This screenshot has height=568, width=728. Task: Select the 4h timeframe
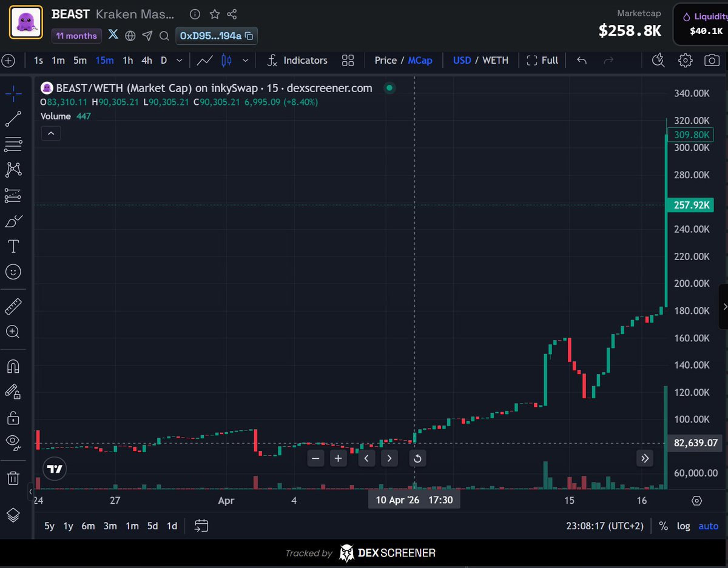pyautogui.click(x=147, y=60)
